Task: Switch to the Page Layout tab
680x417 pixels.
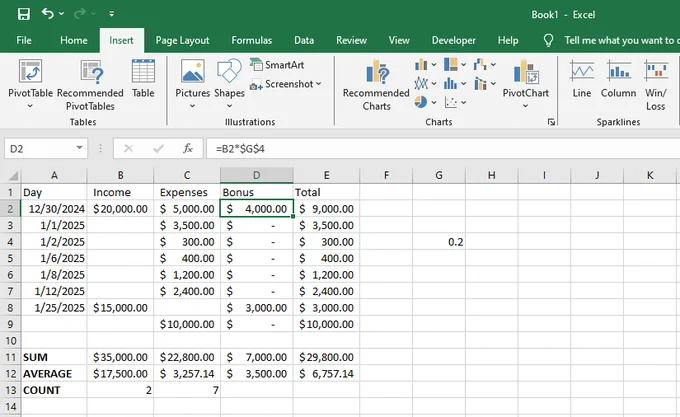Action: tap(183, 40)
